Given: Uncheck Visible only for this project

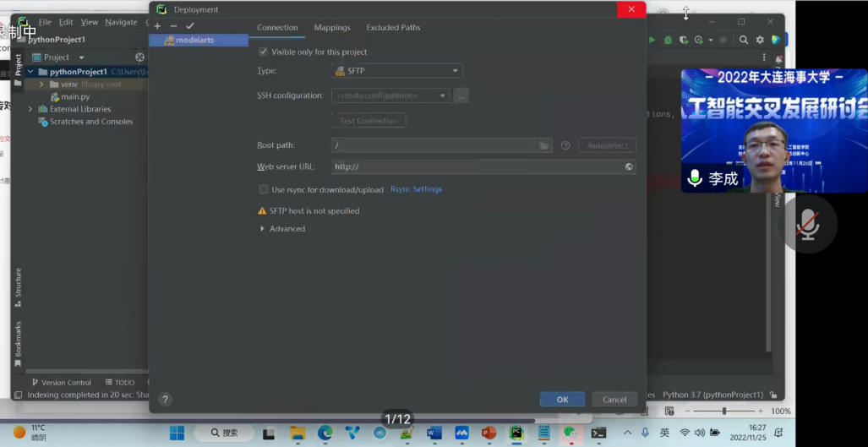Looking at the screenshot, I should (x=264, y=52).
